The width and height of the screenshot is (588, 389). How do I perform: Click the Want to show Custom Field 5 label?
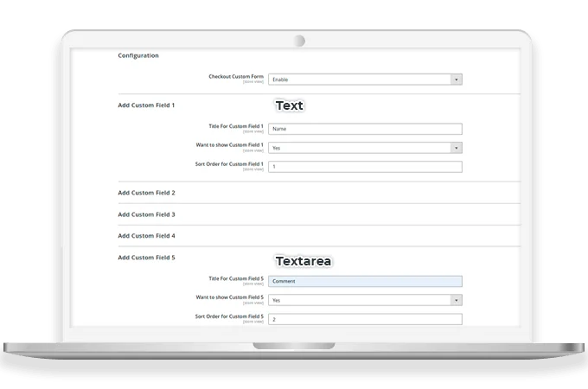(x=232, y=297)
